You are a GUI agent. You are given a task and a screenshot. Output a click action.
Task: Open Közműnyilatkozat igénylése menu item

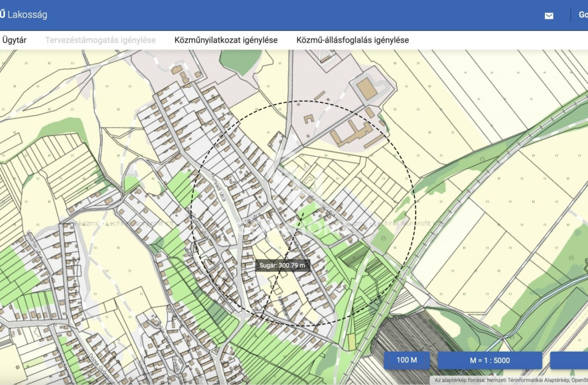(x=226, y=40)
